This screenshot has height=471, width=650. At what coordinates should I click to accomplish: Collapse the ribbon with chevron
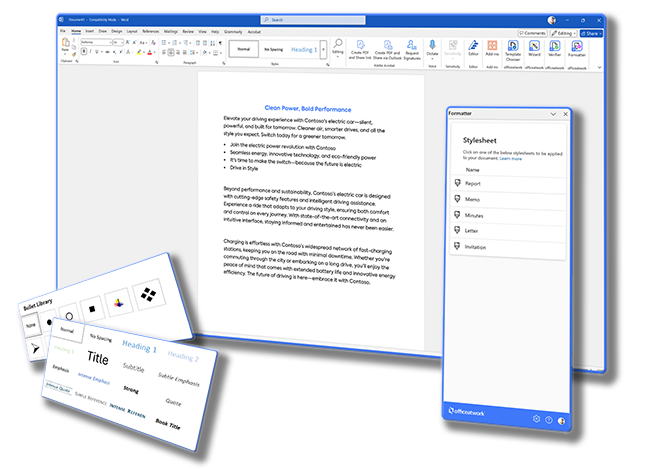pyautogui.click(x=599, y=67)
